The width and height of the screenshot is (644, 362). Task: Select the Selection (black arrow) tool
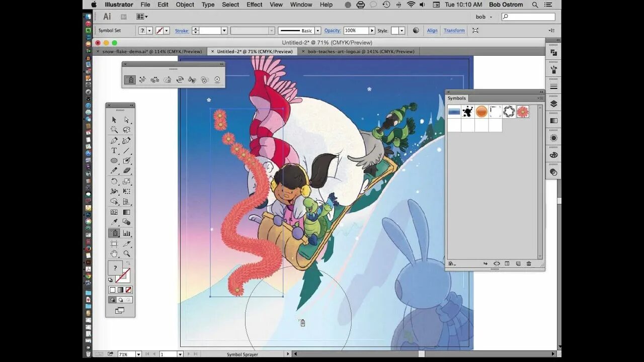(114, 120)
